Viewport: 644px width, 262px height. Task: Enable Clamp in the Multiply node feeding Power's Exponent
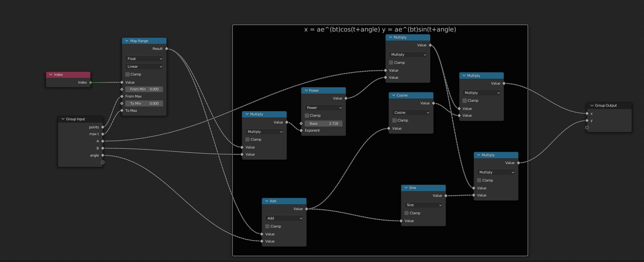coord(247,139)
